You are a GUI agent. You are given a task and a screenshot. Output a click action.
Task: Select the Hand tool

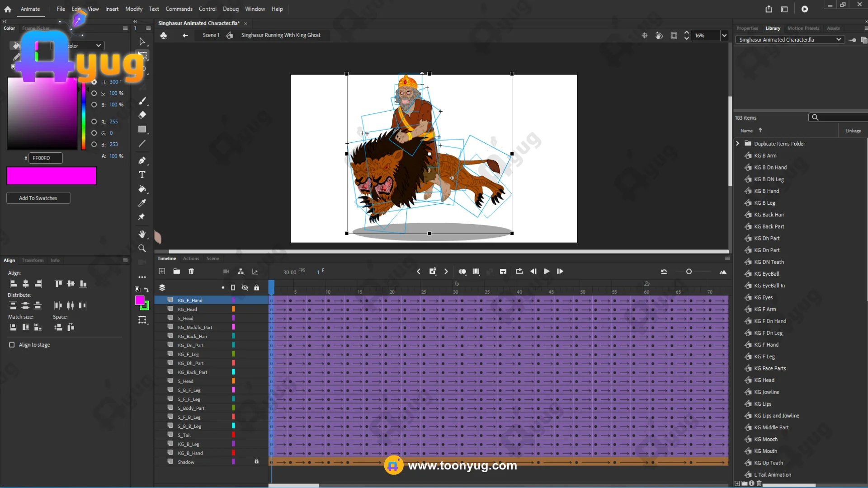142,234
